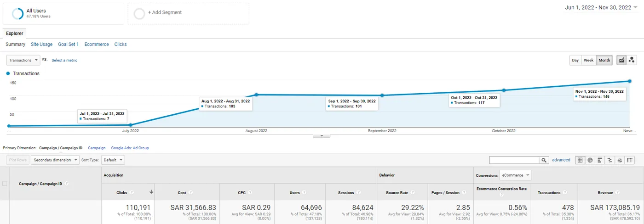Viewport: 644px width, 224px height.
Task: Click the Transactions legend dot
Action: tap(8, 73)
